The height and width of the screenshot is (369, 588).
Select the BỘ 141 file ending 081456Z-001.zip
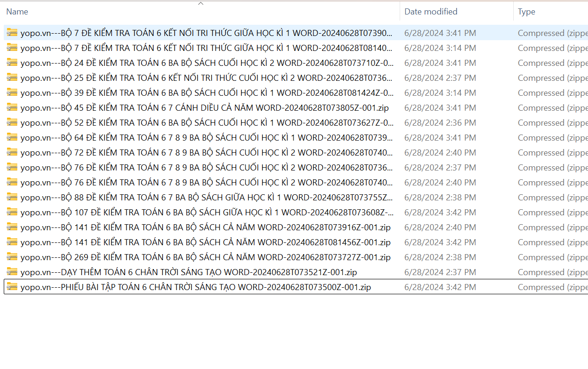tap(206, 242)
